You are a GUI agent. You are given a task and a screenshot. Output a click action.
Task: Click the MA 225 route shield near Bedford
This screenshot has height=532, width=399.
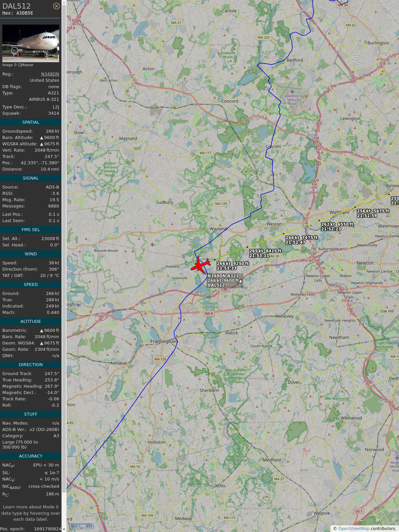(264, 37)
